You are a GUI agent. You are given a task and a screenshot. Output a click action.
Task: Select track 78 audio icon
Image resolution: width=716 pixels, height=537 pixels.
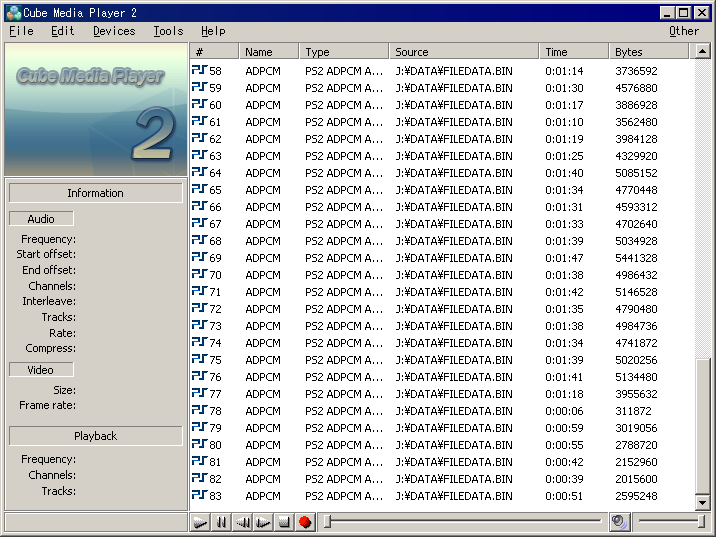point(200,410)
